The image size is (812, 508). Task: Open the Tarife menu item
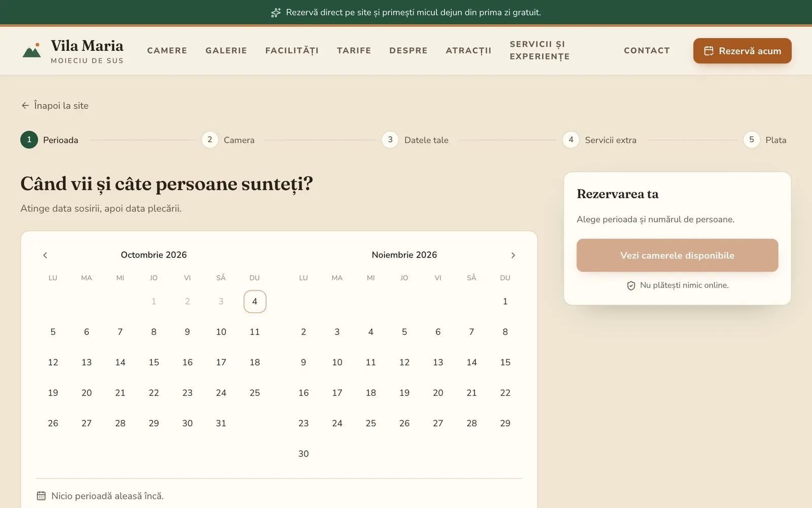354,50
